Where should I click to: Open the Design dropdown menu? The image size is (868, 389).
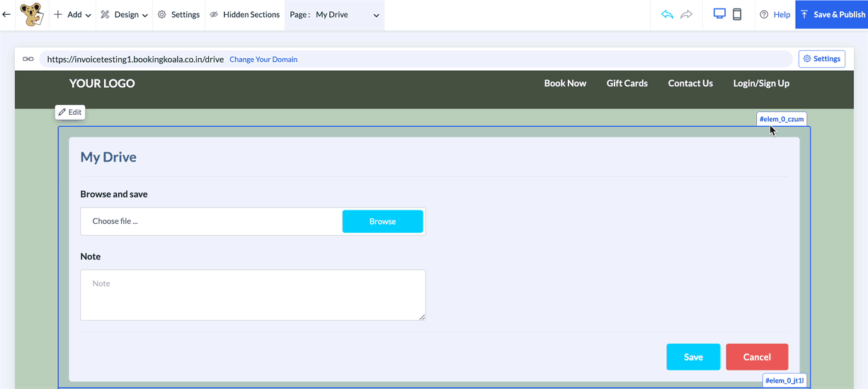[124, 15]
